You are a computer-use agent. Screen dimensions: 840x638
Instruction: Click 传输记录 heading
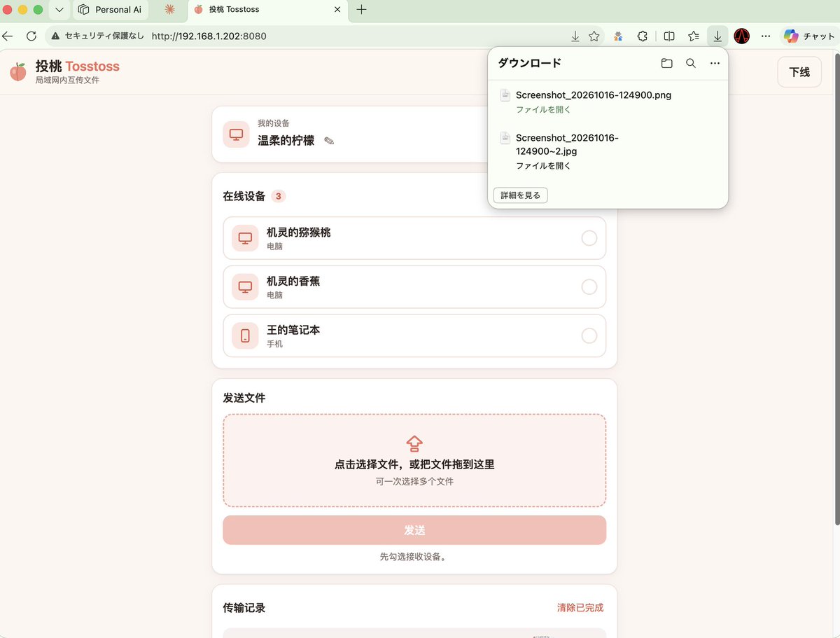point(244,608)
